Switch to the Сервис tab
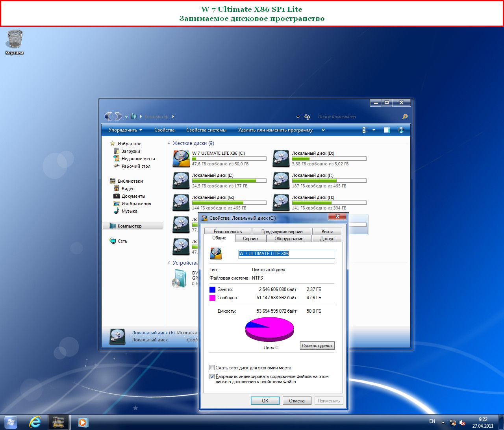Image resolution: width=504 pixels, height=430 pixels. [250, 239]
